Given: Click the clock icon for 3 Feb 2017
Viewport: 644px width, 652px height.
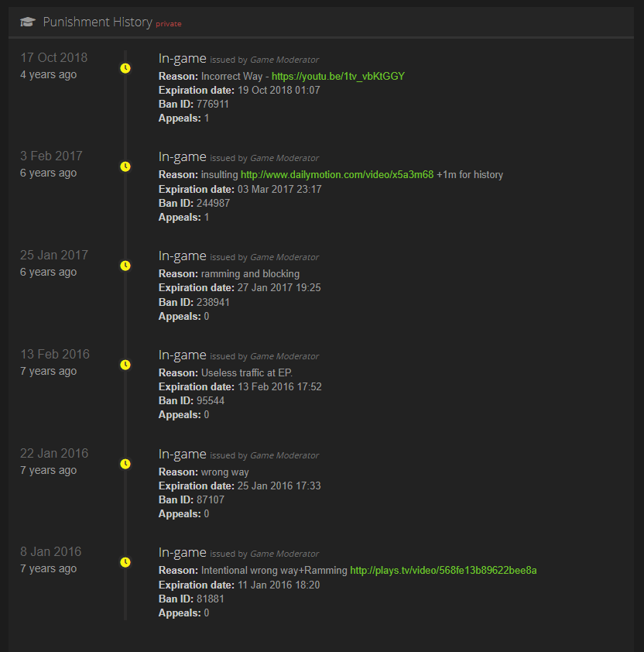Looking at the screenshot, I should [x=125, y=166].
